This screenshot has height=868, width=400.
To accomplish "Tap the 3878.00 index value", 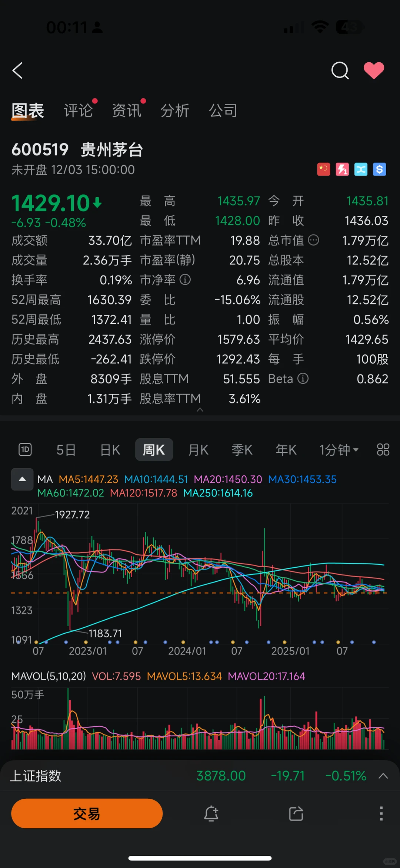I will [x=221, y=776].
